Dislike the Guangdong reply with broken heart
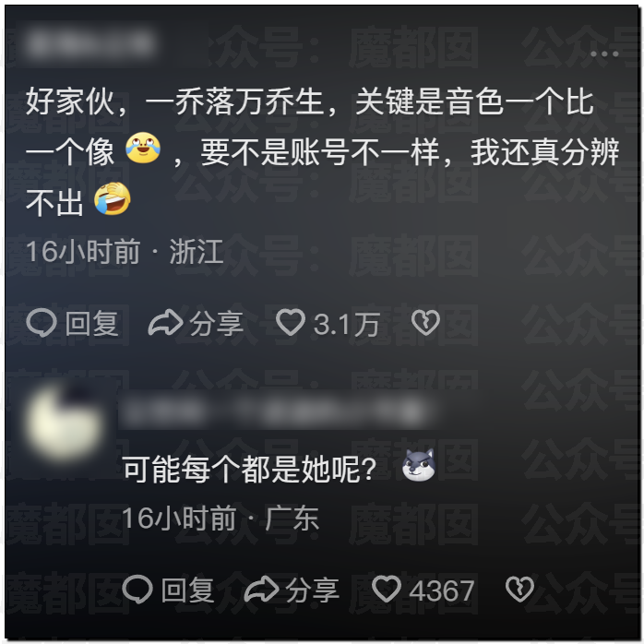Viewport: 644px width, 644px height. pyautogui.click(x=520, y=590)
